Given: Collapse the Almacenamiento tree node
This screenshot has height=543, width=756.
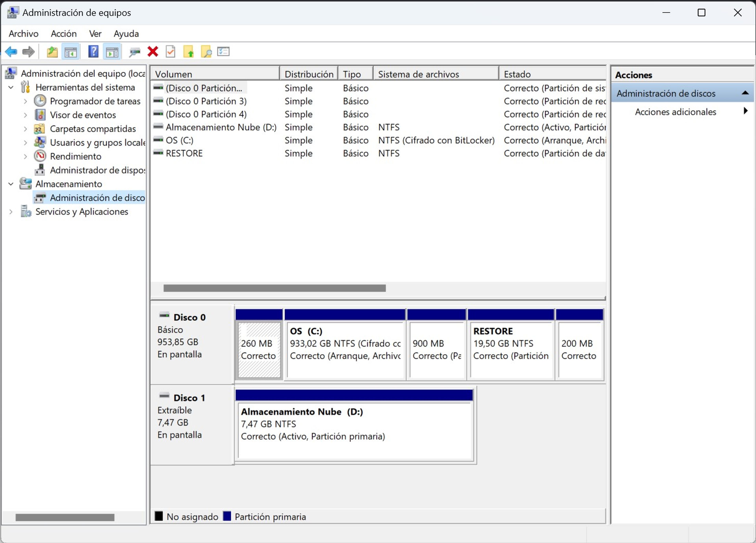Looking at the screenshot, I should click(11, 184).
